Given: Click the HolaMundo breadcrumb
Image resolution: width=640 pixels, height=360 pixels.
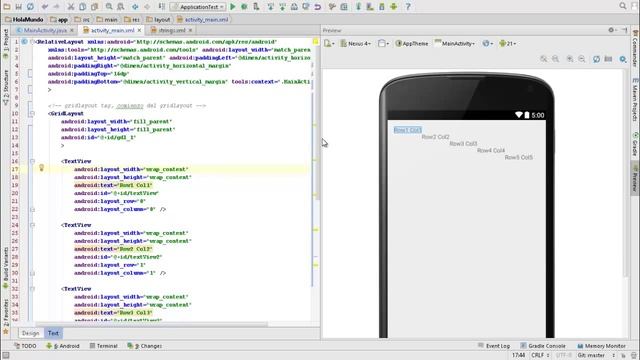Looking at the screenshot, I should tap(24, 19).
